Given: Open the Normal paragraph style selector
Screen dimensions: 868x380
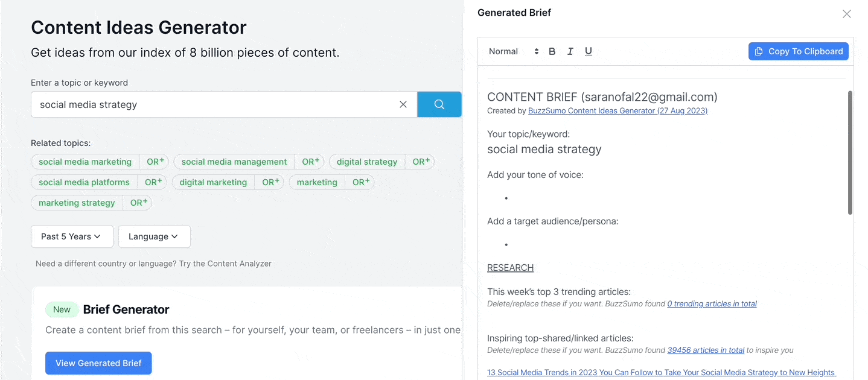Looking at the screenshot, I should 512,51.
